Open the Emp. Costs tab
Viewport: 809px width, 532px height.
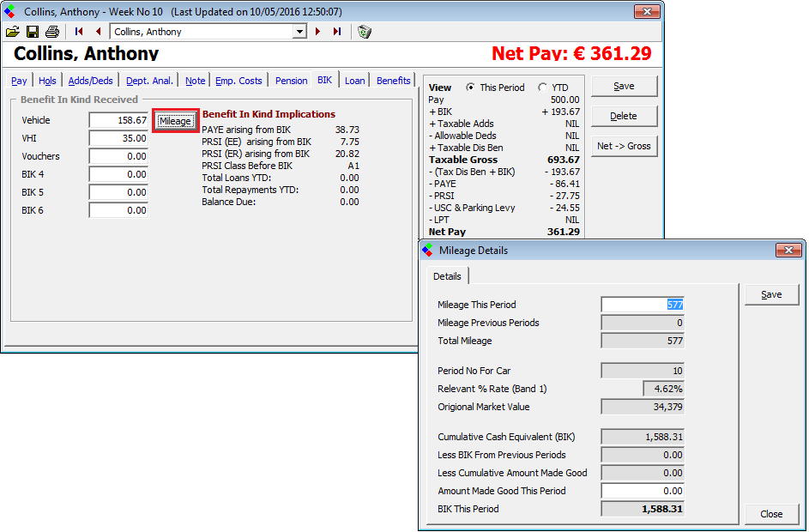tap(238, 81)
